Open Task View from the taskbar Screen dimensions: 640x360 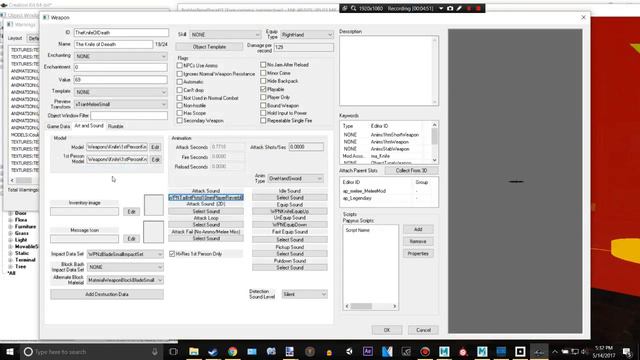tap(173, 351)
